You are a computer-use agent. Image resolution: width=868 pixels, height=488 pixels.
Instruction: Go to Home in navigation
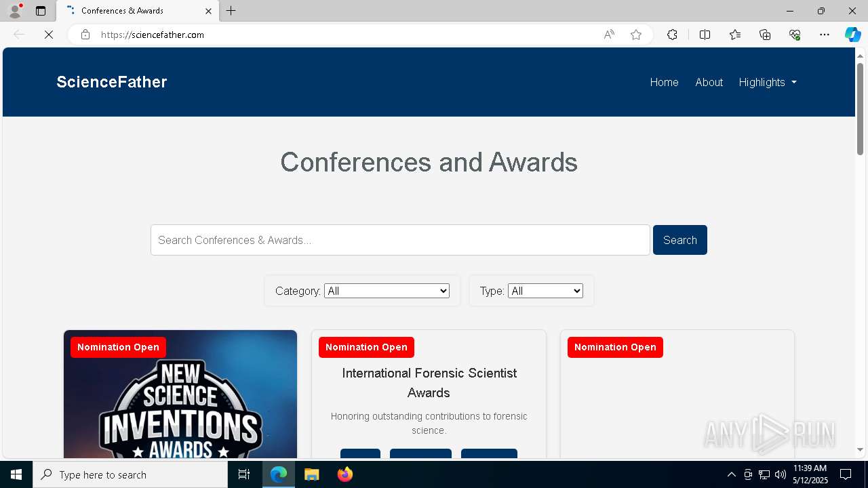tap(664, 82)
